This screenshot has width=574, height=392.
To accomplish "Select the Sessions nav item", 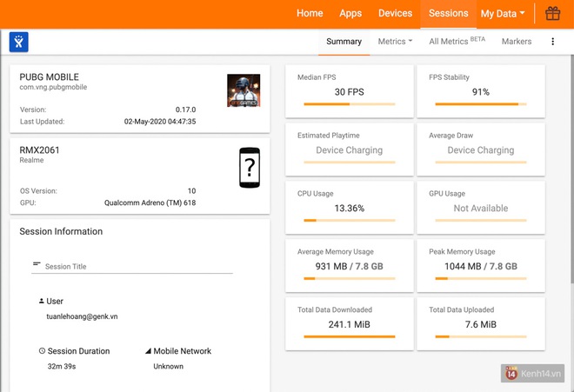I will coord(449,14).
